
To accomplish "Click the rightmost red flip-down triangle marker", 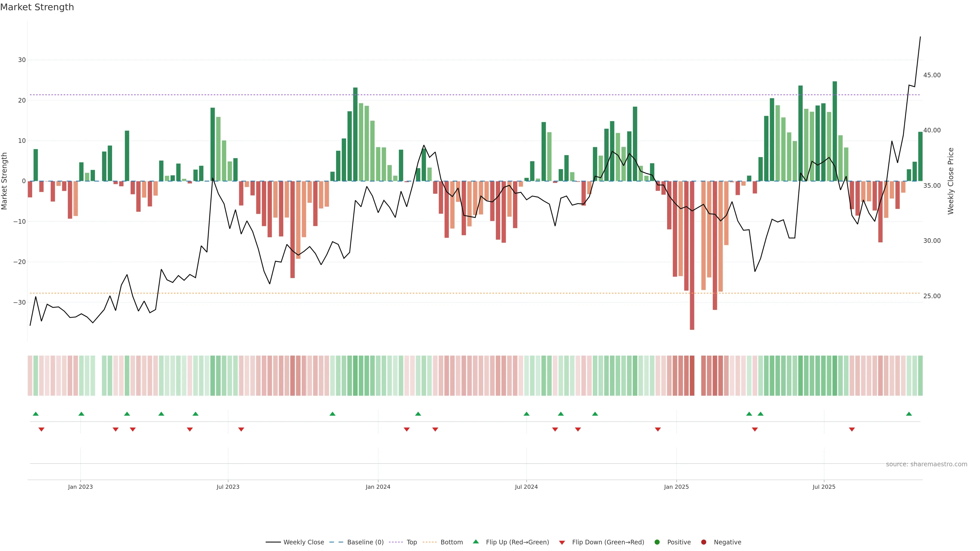I will pos(852,429).
